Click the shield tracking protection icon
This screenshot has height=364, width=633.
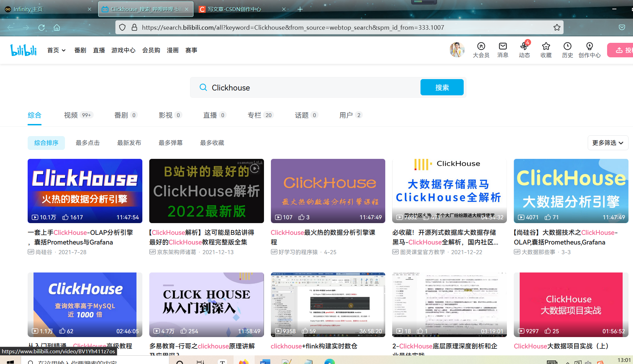[122, 27]
